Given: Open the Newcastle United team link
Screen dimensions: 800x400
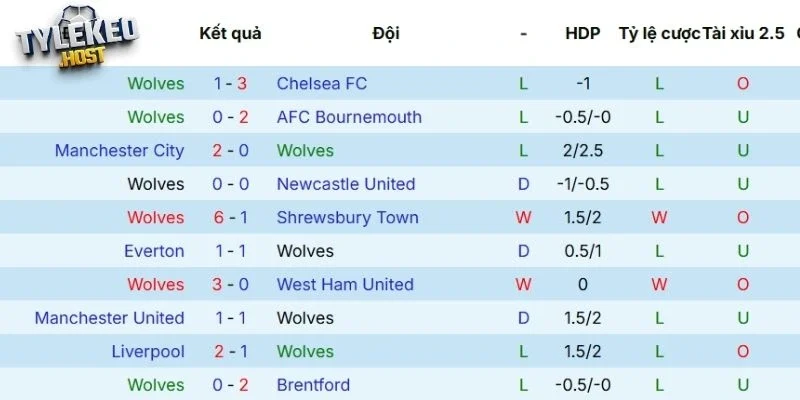Looking at the screenshot, I should pyautogui.click(x=346, y=184).
